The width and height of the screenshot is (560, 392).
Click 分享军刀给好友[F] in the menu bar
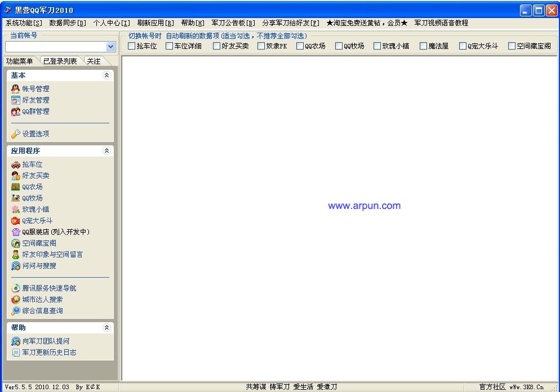291,23
